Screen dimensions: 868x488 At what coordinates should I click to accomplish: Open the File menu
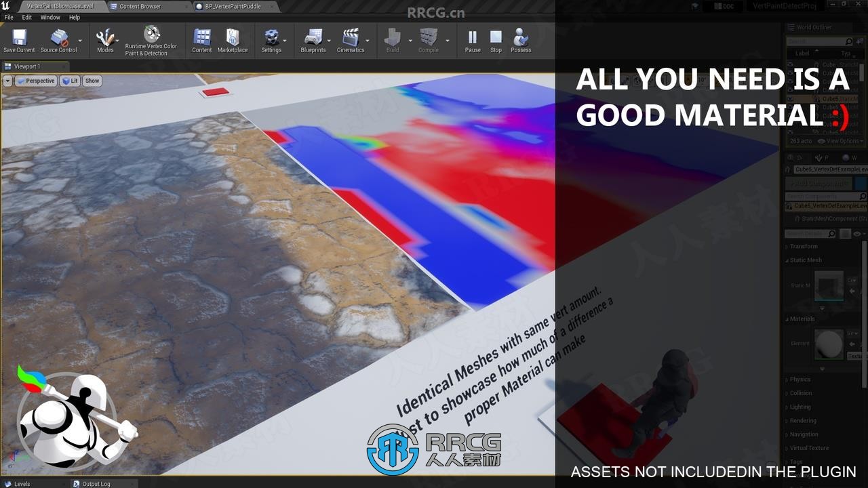[x=9, y=18]
